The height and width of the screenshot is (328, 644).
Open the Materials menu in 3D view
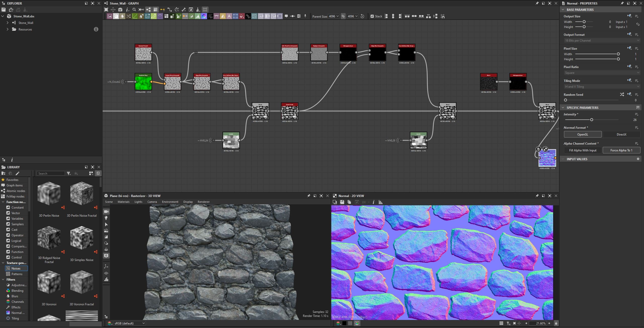(124, 202)
